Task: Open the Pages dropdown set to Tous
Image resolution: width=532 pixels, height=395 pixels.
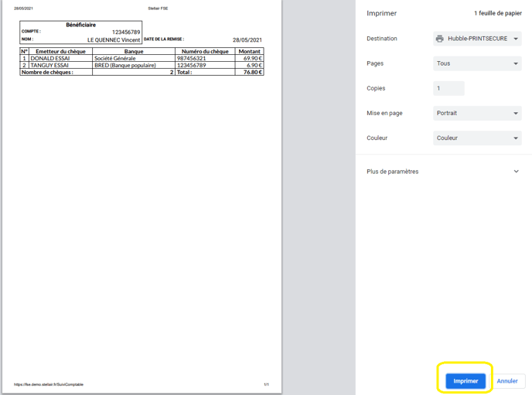Action: click(477, 63)
